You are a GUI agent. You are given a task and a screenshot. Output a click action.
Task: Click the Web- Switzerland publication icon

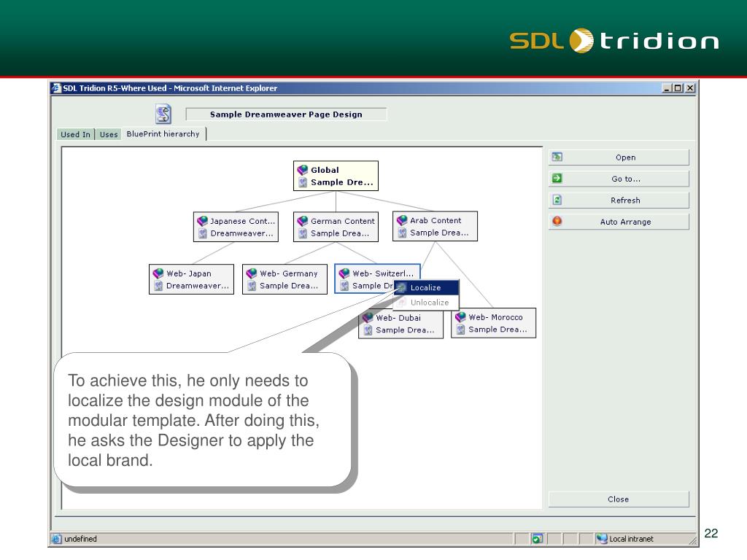click(344, 273)
